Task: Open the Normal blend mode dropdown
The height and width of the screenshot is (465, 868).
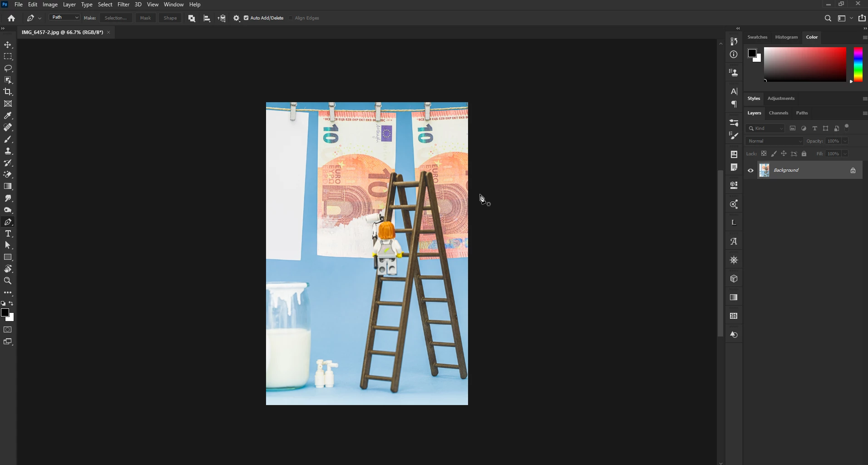Action: 774,141
